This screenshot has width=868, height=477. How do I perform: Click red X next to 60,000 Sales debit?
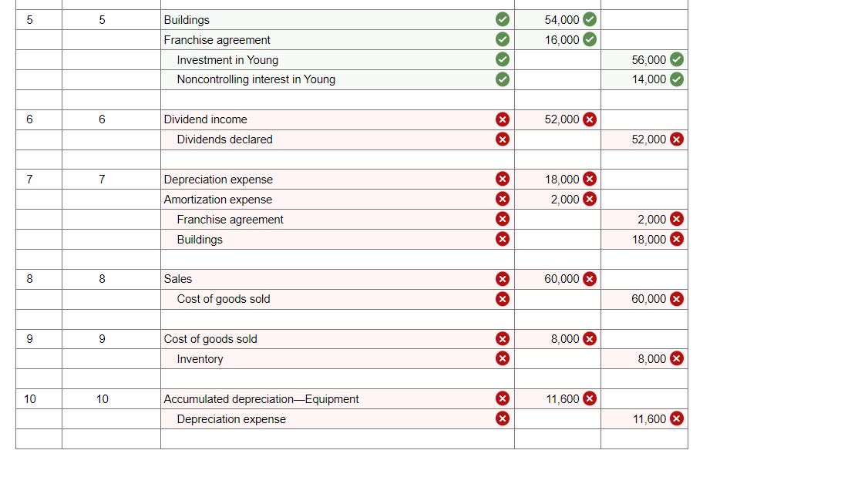pos(590,279)
